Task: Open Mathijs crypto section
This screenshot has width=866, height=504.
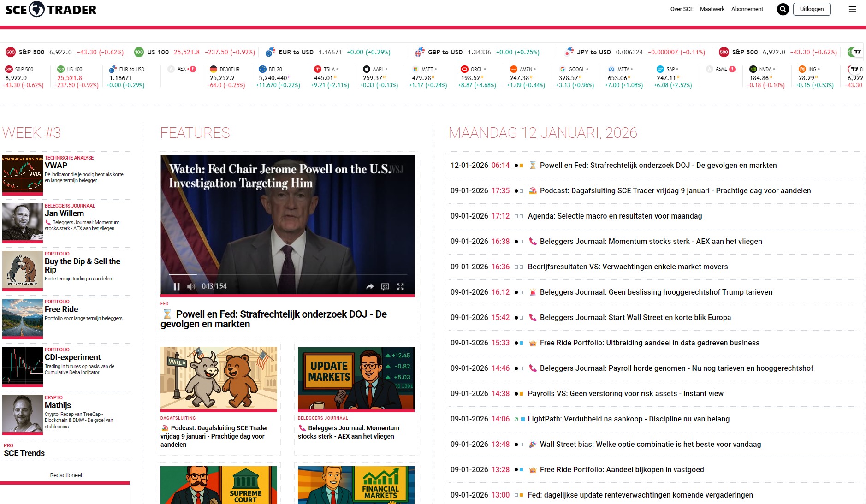Action: (x=58, y=405)
